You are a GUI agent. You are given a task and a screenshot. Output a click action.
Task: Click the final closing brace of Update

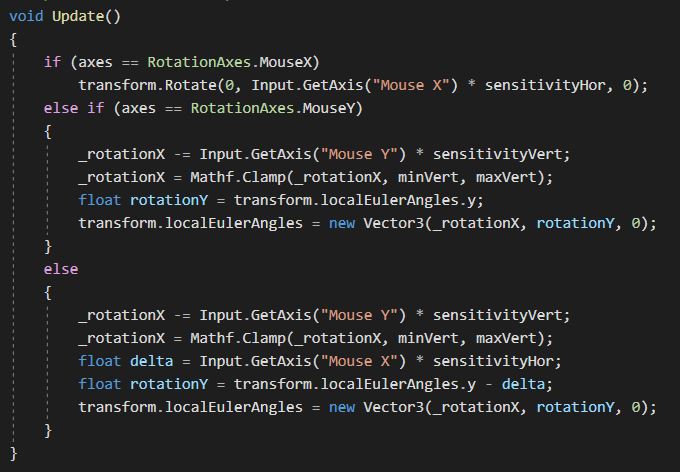pos(13,453)
